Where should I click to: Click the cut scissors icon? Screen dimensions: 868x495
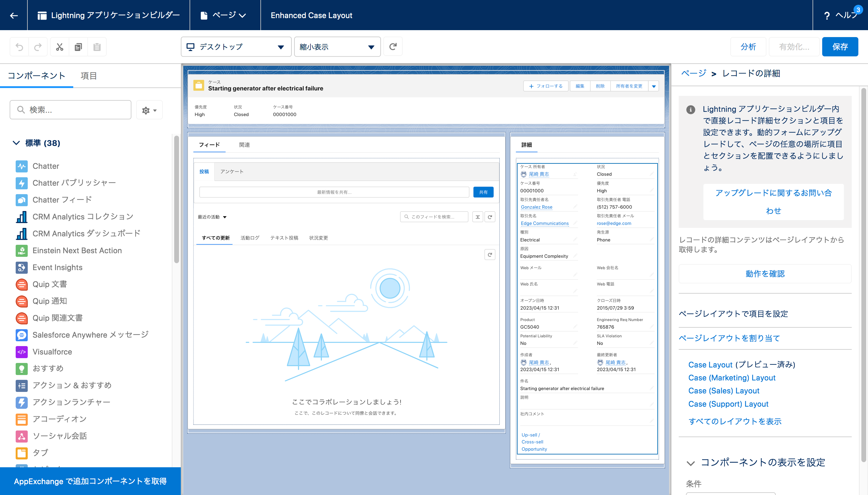click(x=59, y=47)
